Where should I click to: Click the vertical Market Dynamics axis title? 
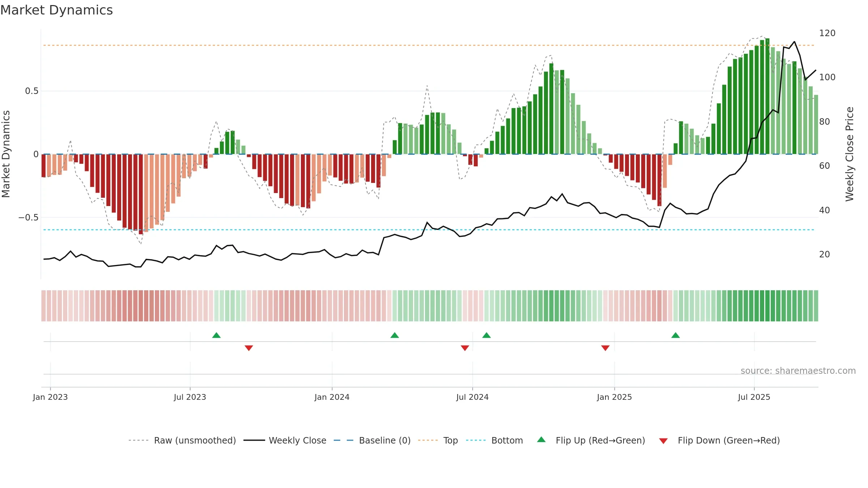click(6, 154)
